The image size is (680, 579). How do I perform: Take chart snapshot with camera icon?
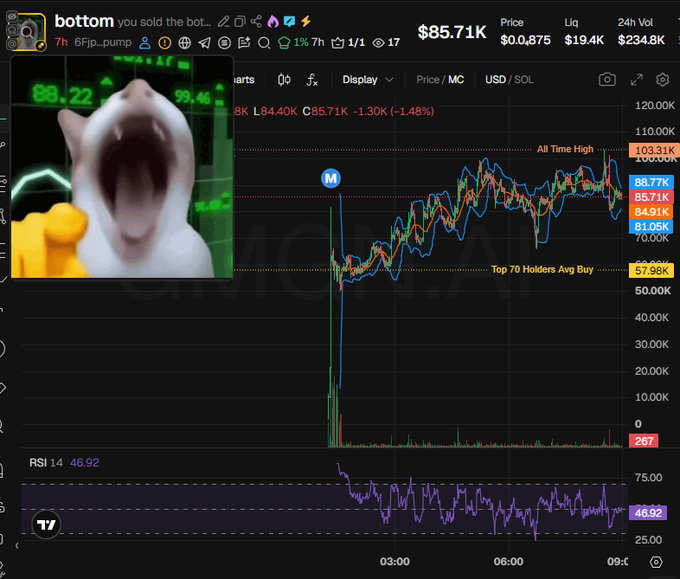click(607, 79)
